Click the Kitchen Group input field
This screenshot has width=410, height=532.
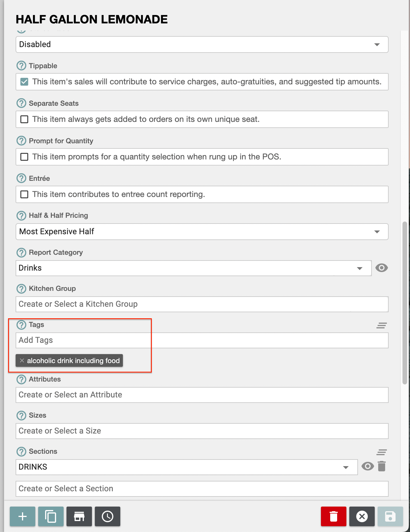(x=202, y=304)
